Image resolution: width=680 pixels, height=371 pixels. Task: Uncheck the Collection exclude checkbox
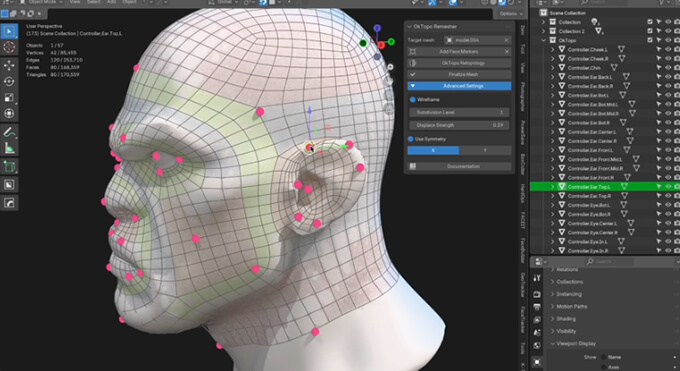pyautogui.click(x=650, y=22)
